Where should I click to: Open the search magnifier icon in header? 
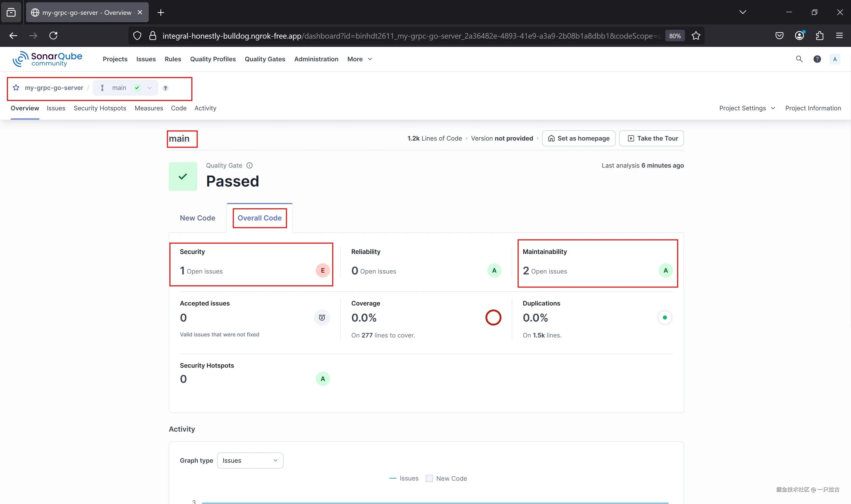[799, 59]
